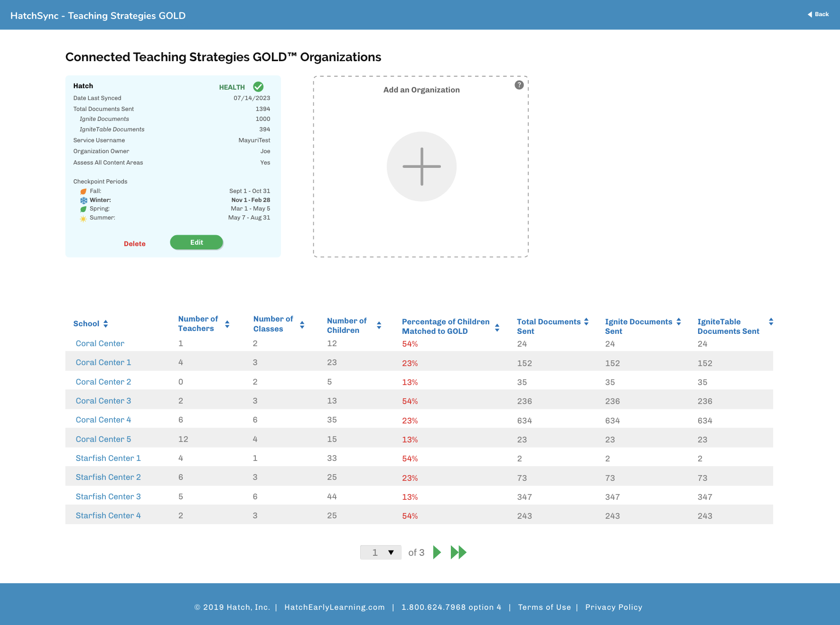Image resolution: width=840 pixels, height=625 pixels.
Task: Click the MayuriTest service username
Action: [254, 140]
